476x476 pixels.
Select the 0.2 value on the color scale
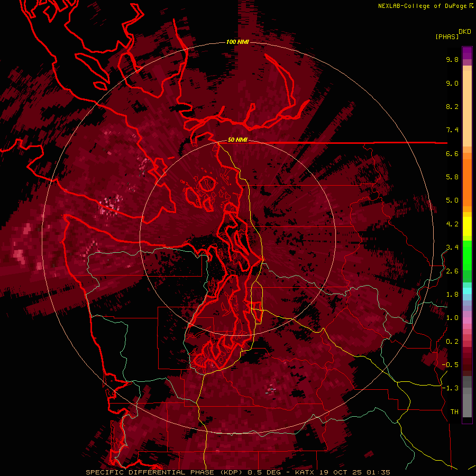[x=452, y=342]
